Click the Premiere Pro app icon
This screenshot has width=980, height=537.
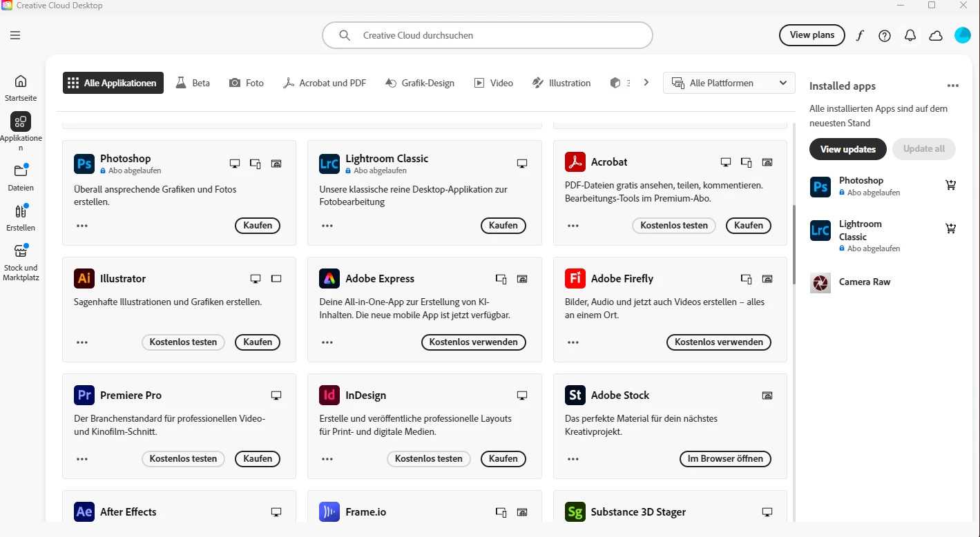(x=84, y=395)
